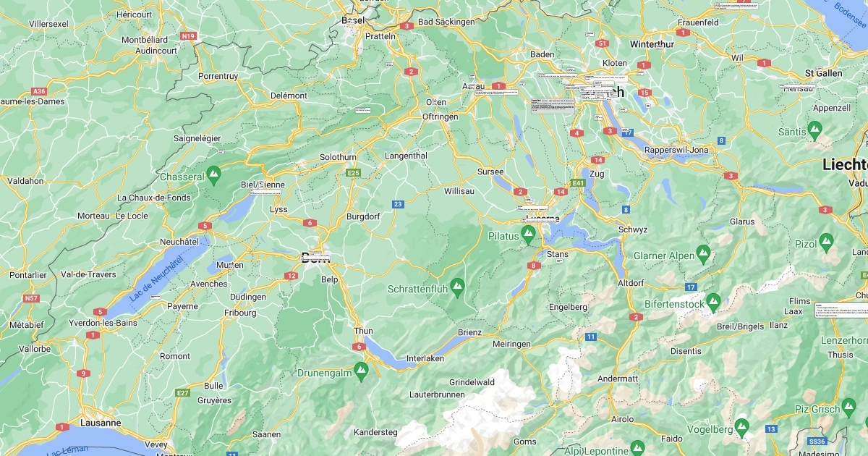Click the E25 highway shield
This screenshot has width=868, height=456.
tap(354, 174)
